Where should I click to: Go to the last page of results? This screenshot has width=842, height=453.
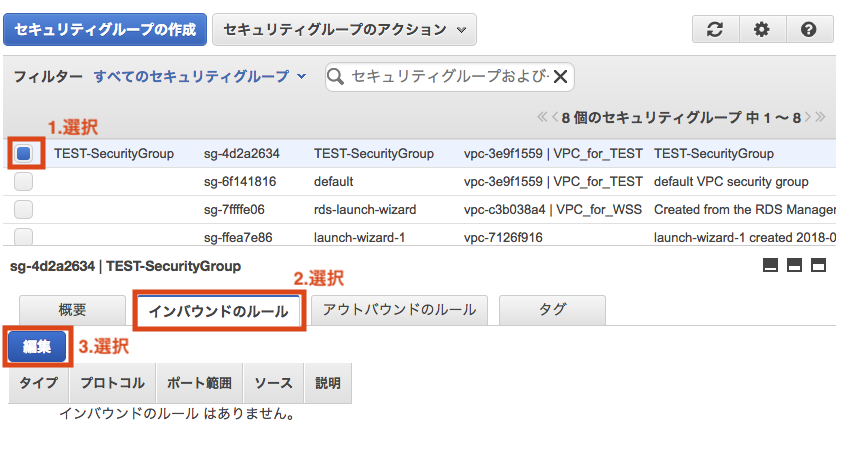click(820, 117)
